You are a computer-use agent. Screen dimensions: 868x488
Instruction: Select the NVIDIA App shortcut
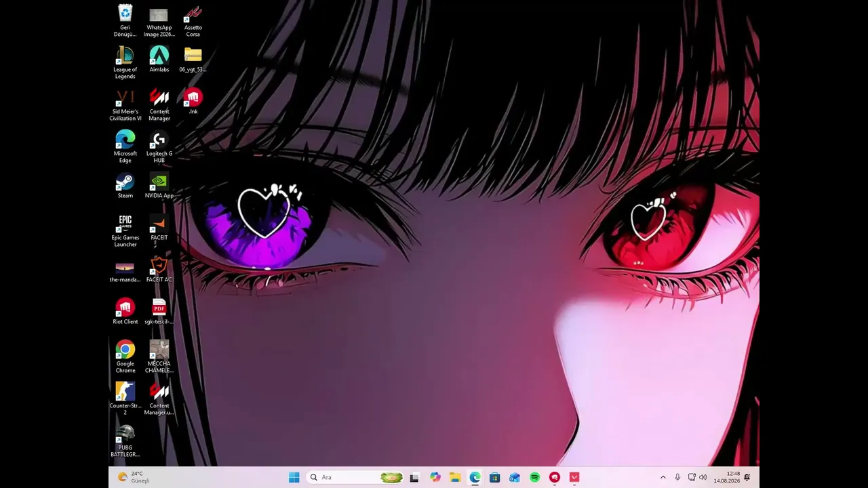point(159,186)
